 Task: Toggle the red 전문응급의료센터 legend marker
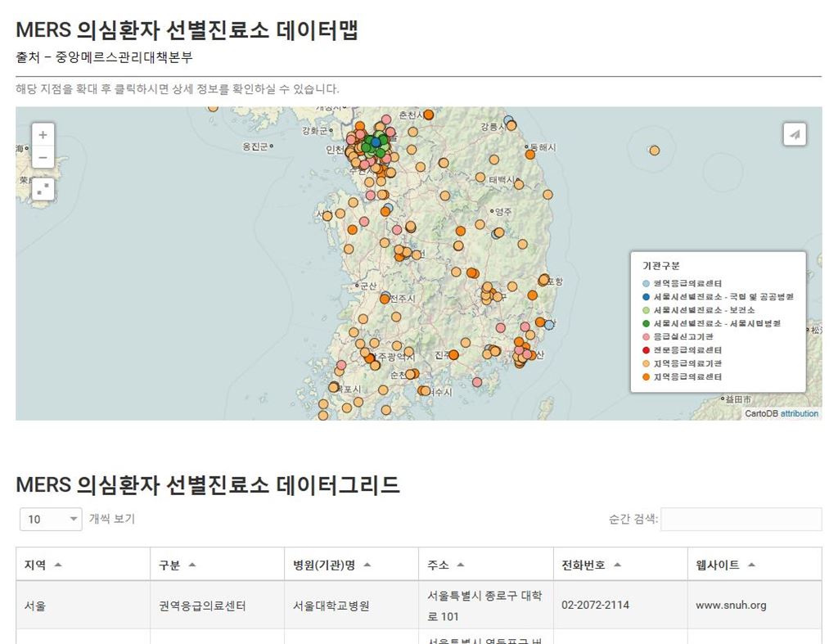pos(646,350)
